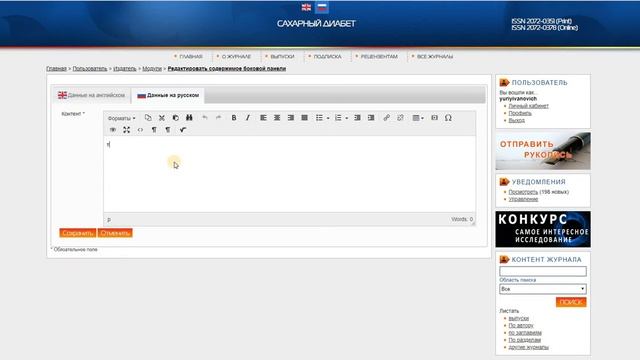
Task: Open find and replace binoculars icon
Action: (189, 118)
